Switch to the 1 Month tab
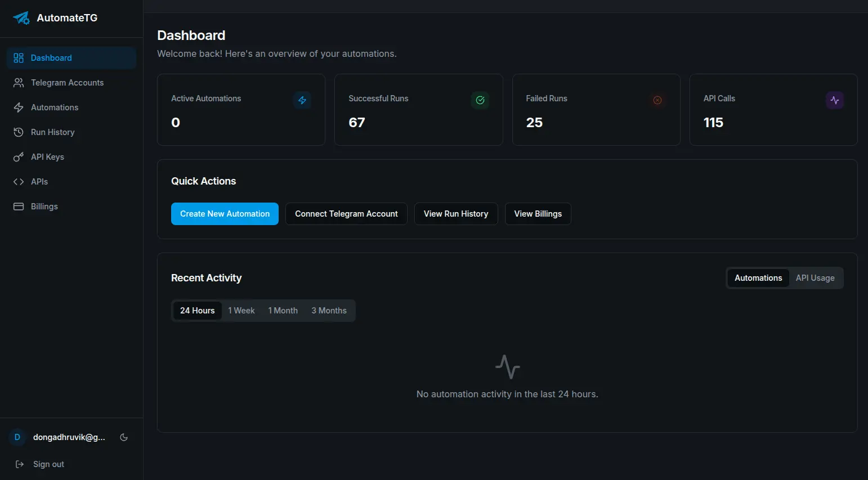 (283, 311)
